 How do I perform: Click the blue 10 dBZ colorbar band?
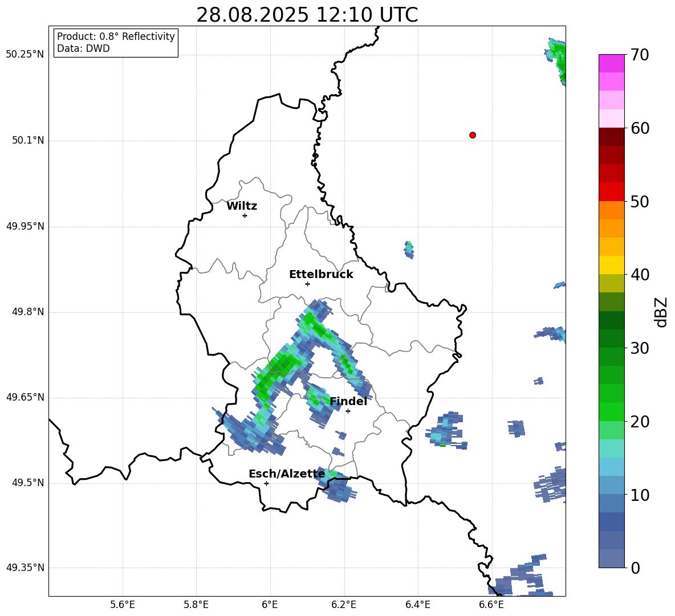pos(612,486)
